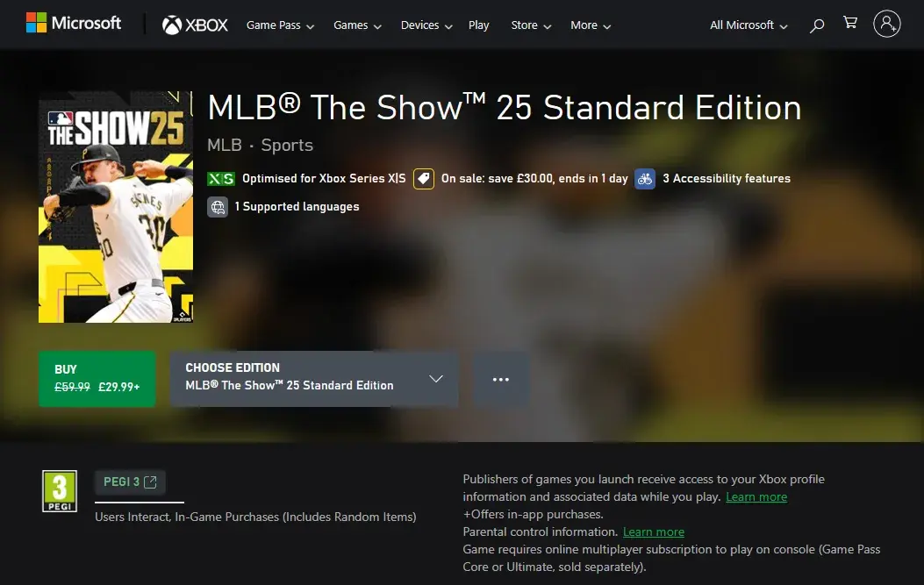Viewport: 924px width, 585px height.
Task: Expand the Devices menu
Action: click(x=426, y=25)
